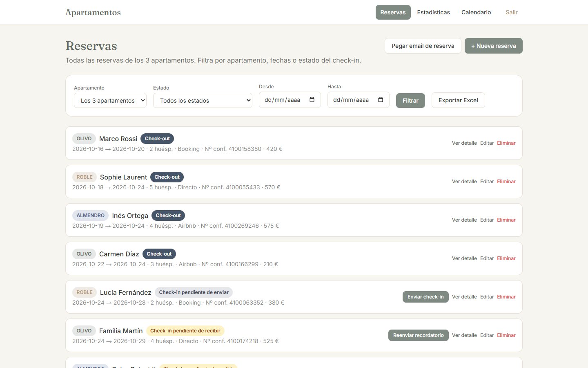View details of Inés Ortega reservation
This screenshot has width=588, height=368.
[x=464, y=220]
